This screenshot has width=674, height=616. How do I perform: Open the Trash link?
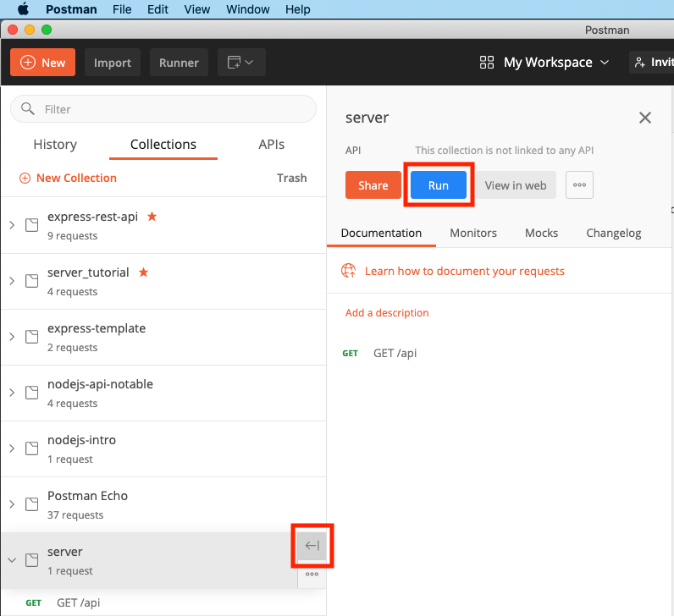click(292, 178)
